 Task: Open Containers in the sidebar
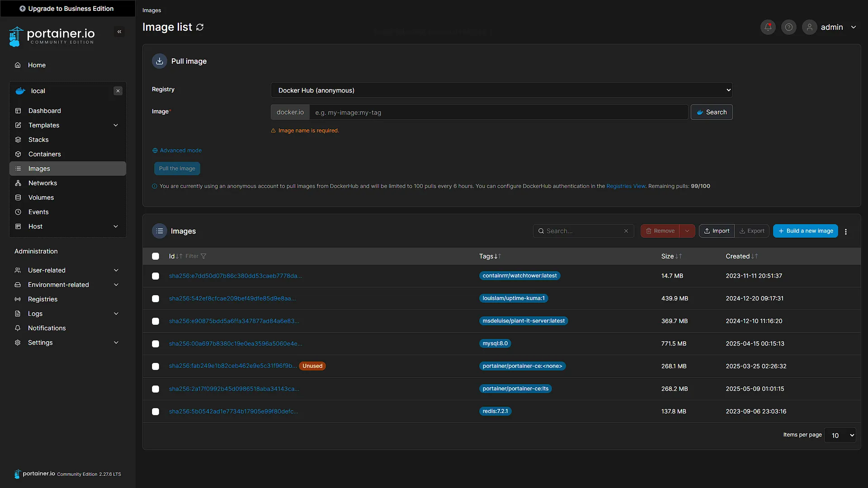pyautogui.click(x=67, y=154)
